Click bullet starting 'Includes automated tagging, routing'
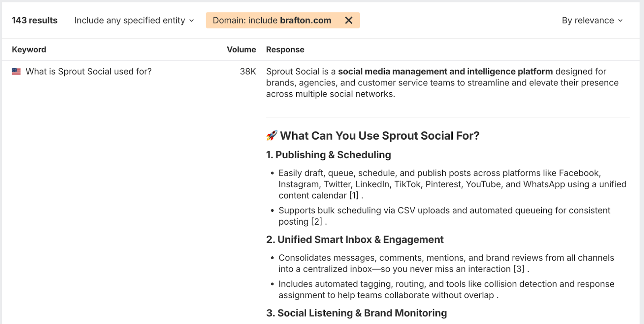Image resolution: width=644 pixels, height=324 pixels. [446, 290]
